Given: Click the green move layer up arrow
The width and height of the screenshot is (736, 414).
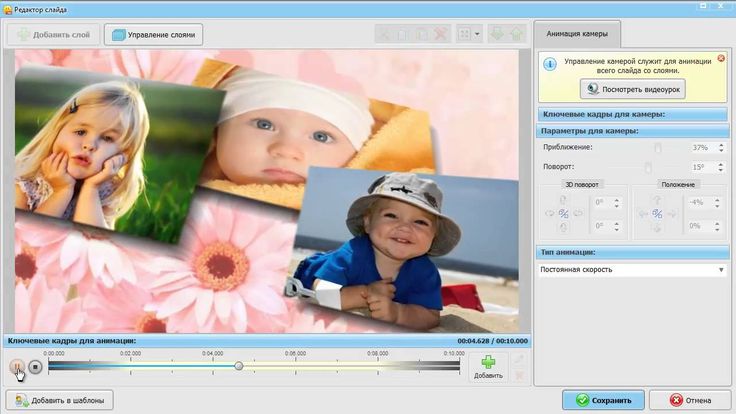Looking at the screenshot, I should pyautogui.click(x=516, y=34).
